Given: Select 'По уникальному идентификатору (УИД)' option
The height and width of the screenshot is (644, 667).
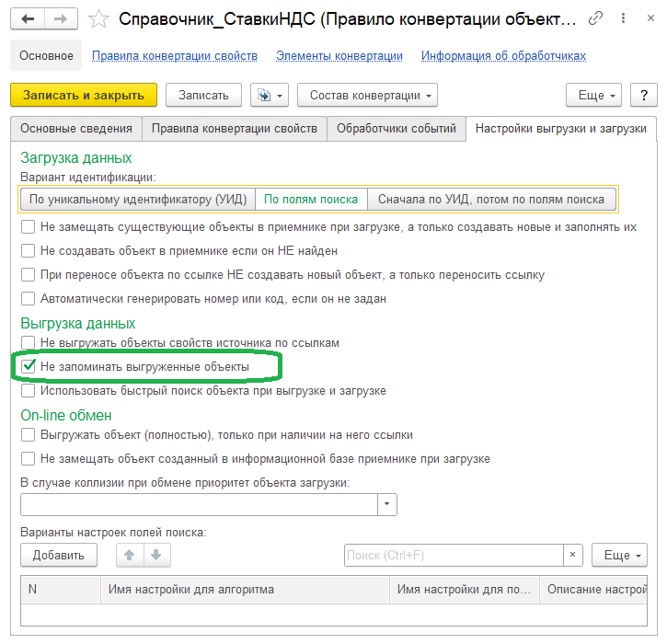Looking at the screenshot, I should click(138, 199).
